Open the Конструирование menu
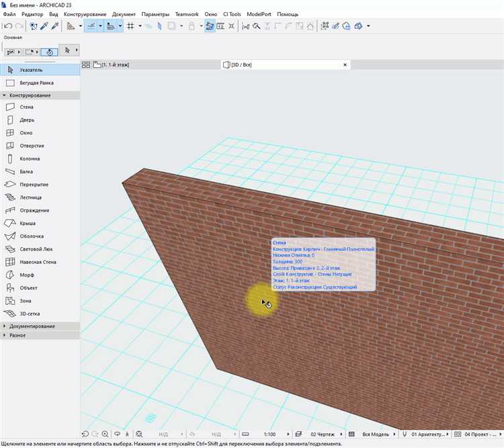The height and width of the screenshot is (448, 504). point(85,14)
